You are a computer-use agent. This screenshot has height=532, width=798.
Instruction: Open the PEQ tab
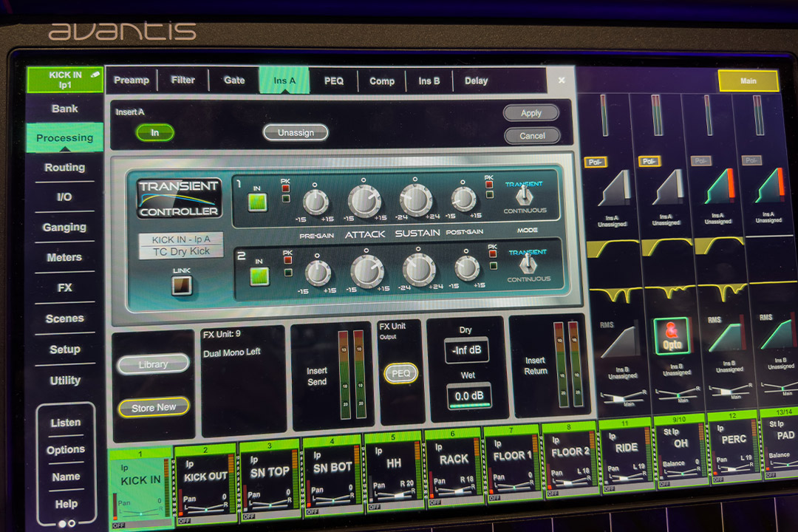click(333, 81)
